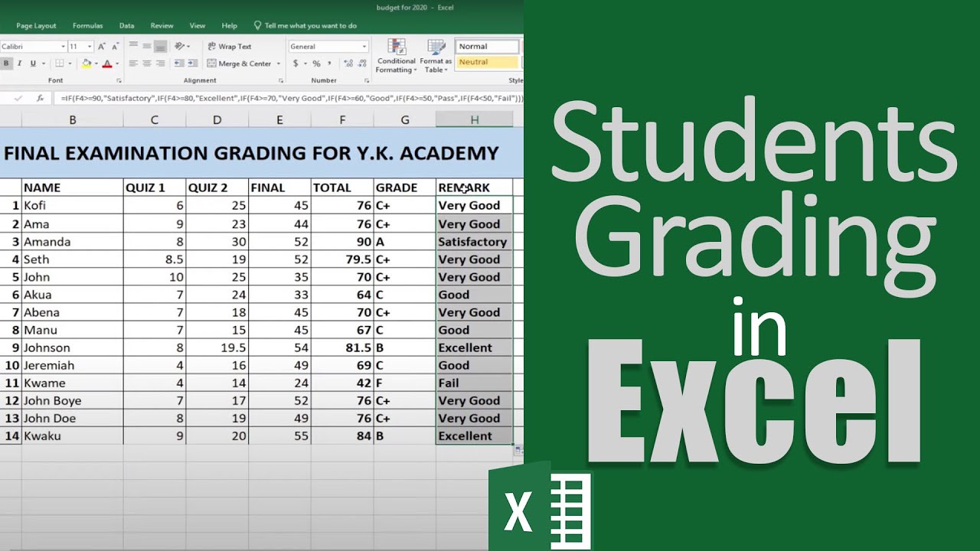Open Conditional Formatting menu
This screenshot has width=980, height=551.
pos(396,57)
